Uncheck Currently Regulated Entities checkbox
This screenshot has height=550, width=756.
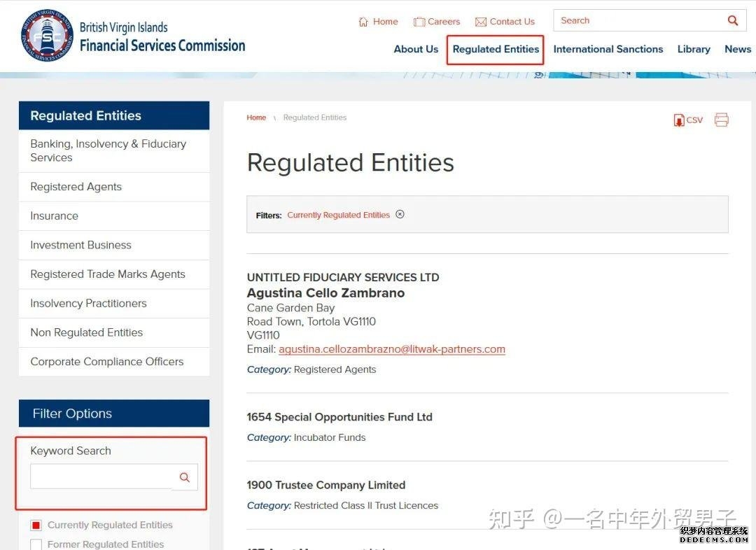[x=36, y=525]
